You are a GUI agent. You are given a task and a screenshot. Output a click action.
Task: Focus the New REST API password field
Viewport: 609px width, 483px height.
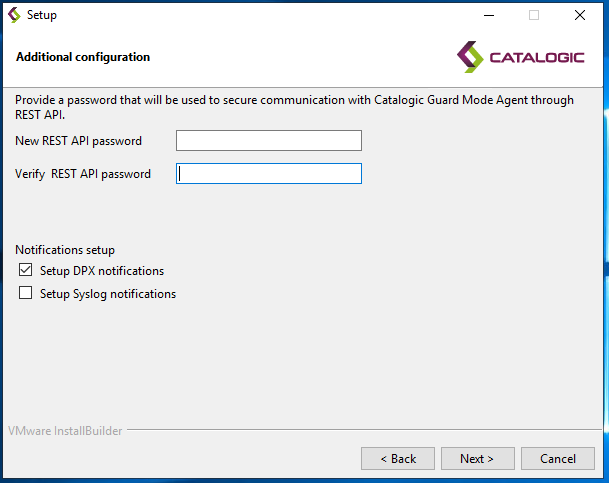click(268, 141)
